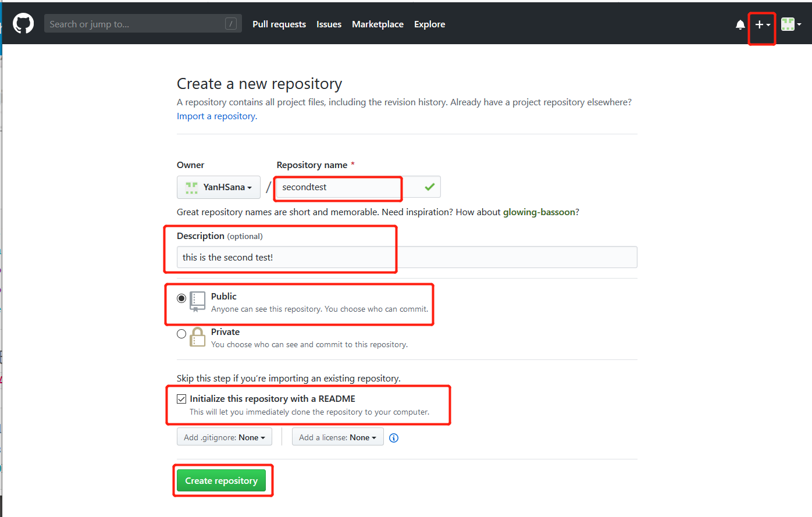Click the 'Create a new repository' heading
Image resolution: width=812 pixels, height=517 pixels.
tap(259, 84)
